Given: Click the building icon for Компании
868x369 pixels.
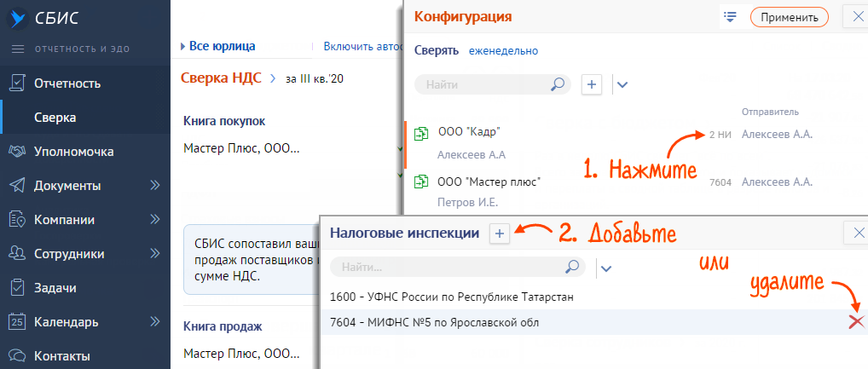Looking at the screenshot, I should click(x=18, y=220).
